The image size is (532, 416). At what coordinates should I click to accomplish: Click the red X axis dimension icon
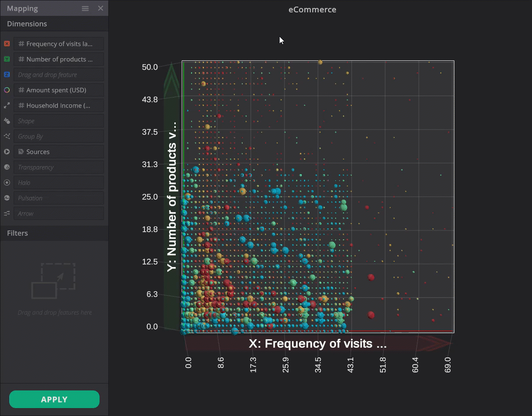pyautogui.click(x=7, y=44)
